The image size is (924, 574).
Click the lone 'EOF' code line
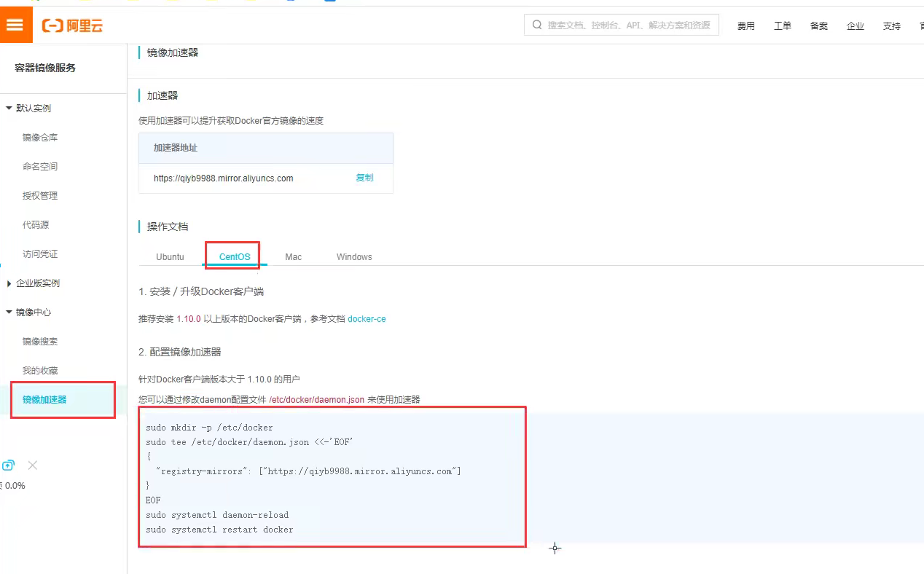click(153, 500)
